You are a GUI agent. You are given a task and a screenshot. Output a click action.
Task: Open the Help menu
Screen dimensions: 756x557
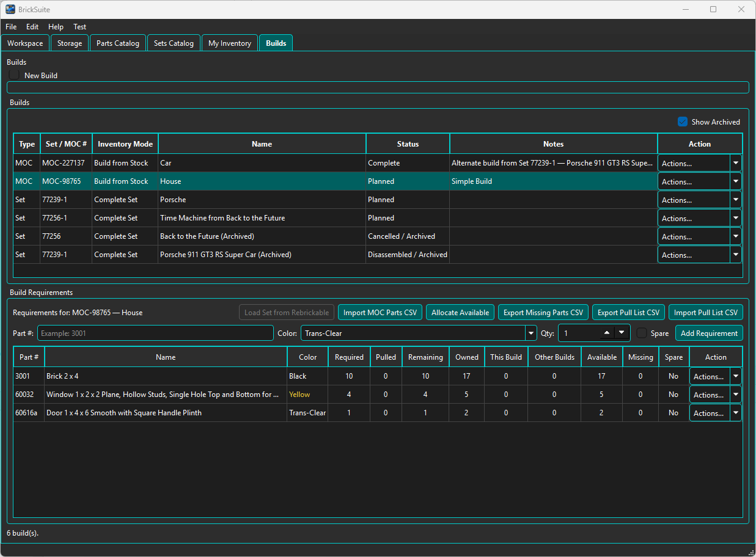coord(56,27)
